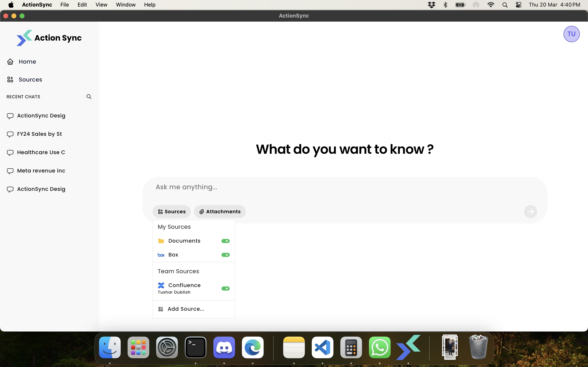Screen dimensions: 588x367
Task: Open the Window menu
Action: point(125,5)
